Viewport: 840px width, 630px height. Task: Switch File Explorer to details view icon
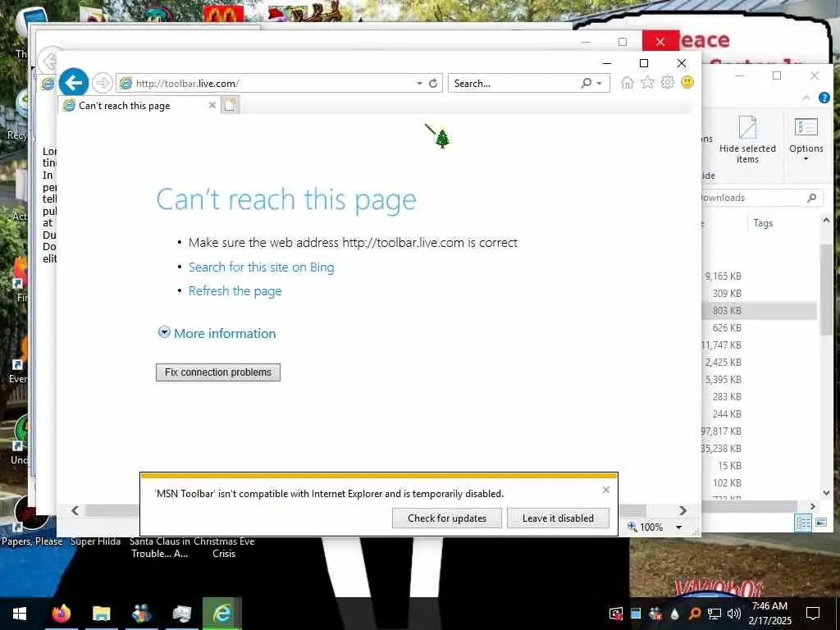click(x=803, y=523)
